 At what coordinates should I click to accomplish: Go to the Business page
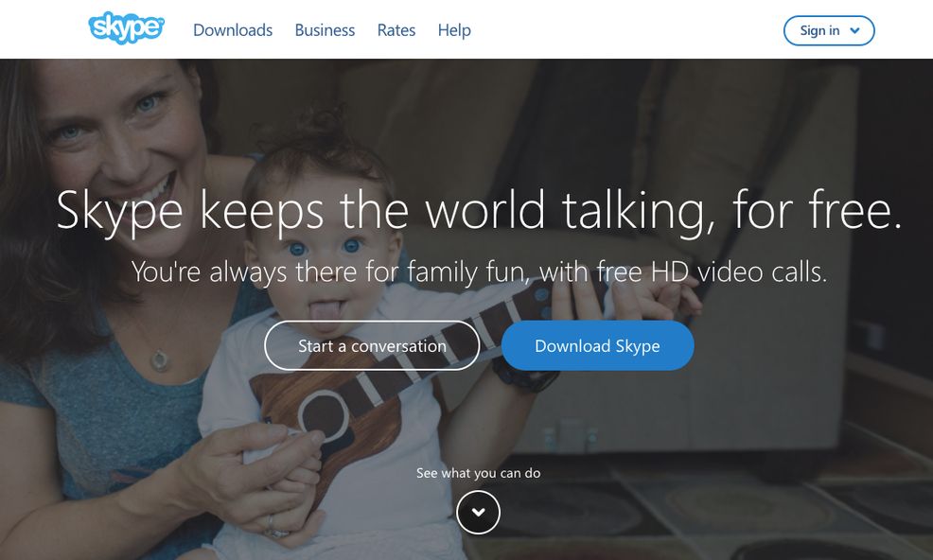click(x=325, y=30)
